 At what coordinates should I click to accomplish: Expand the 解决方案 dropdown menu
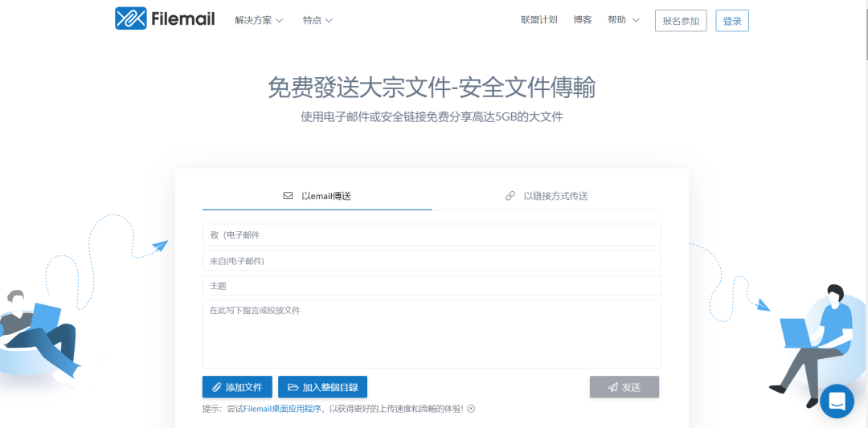pyautogui.click(x=259, y=20)
